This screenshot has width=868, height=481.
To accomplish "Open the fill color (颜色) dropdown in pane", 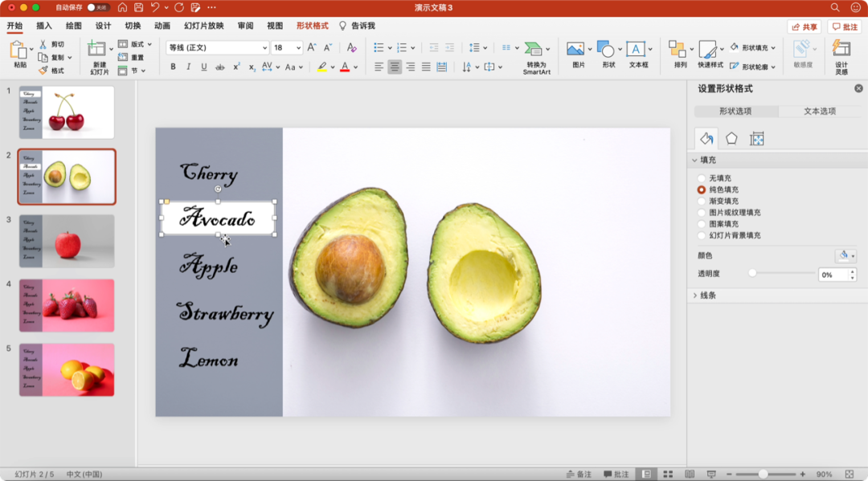I will tap(845, 255).
